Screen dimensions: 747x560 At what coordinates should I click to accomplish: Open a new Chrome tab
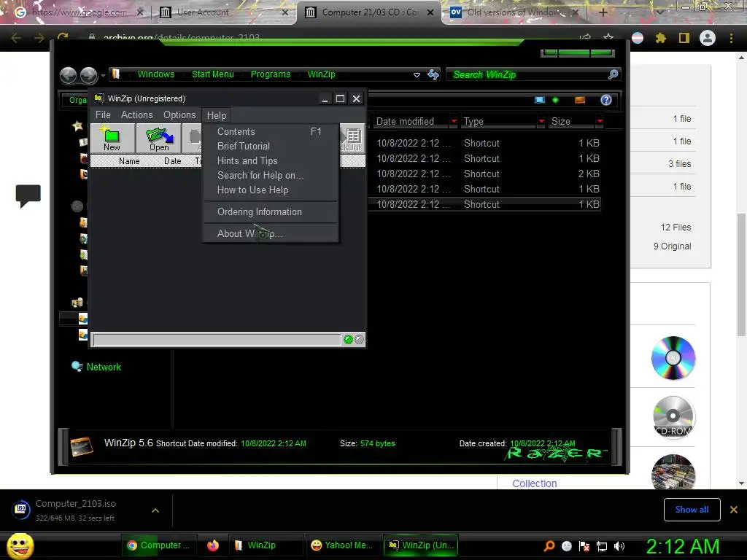click(603, 12)
